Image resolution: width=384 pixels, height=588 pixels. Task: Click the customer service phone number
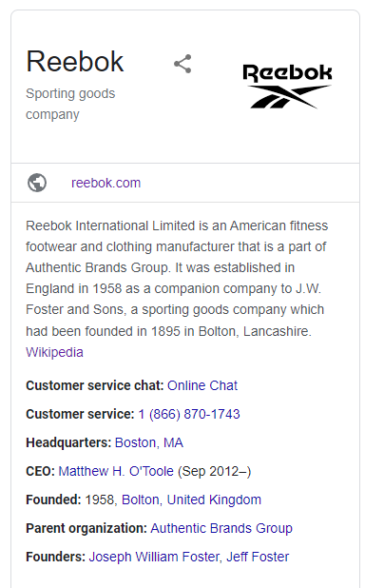(189, 414)
